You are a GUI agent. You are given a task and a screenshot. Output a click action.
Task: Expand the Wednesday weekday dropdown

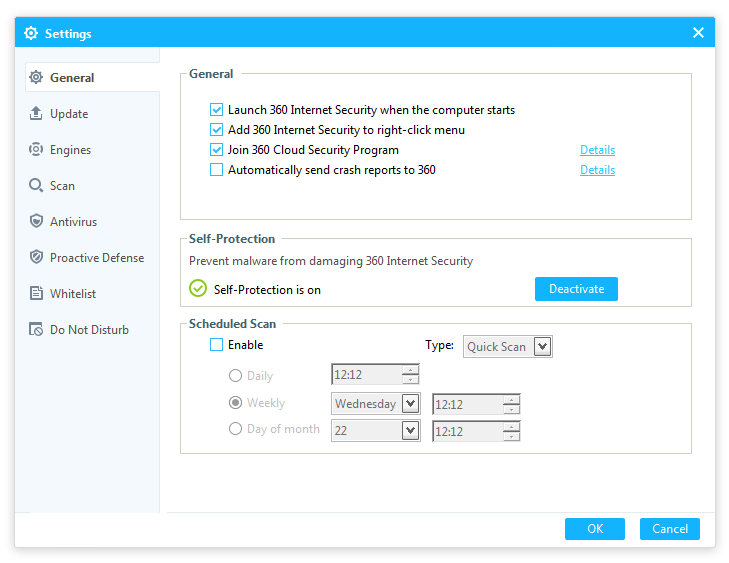pos(410,404)
